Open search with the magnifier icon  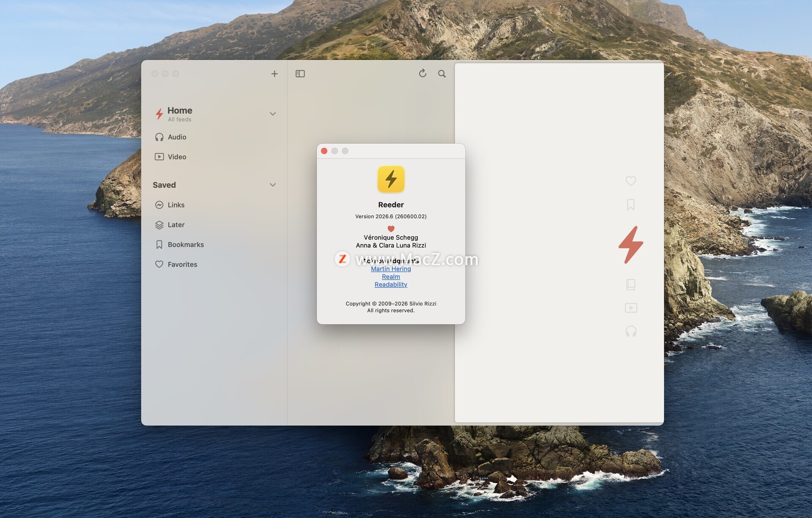click(442, 74)
